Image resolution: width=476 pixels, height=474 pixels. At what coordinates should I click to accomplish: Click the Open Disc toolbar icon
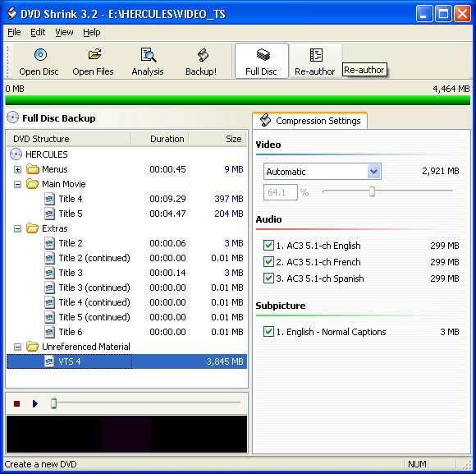[x=40, y=55]
